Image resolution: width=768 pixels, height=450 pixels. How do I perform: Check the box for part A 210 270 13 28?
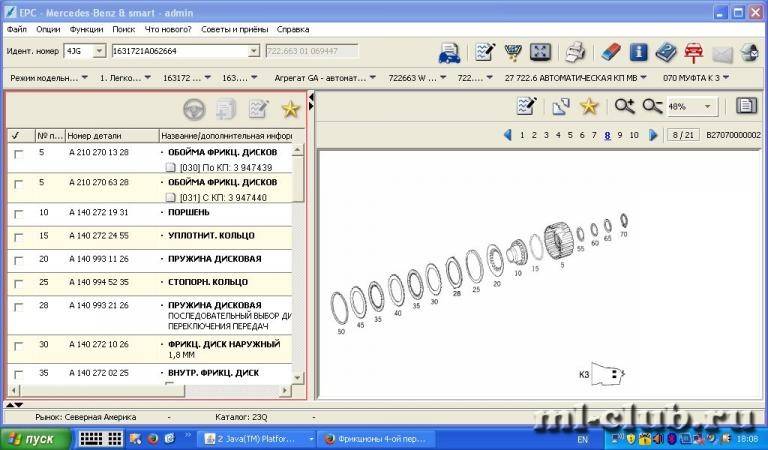(x=19, y=154)
